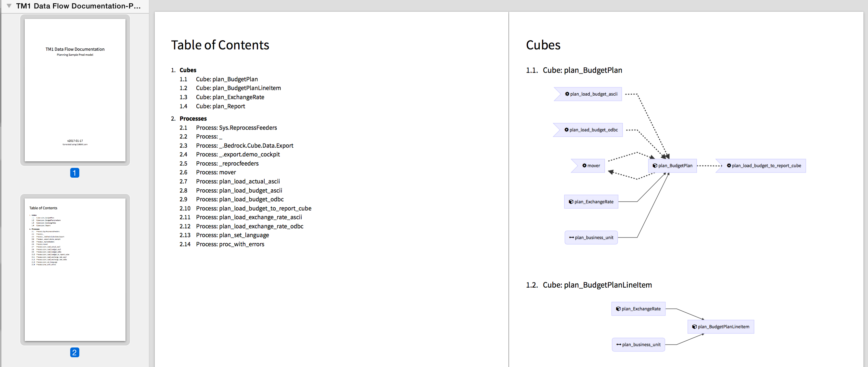The height and width of the screenshot is (367, 868).
Task: Click the page 1 number badge
Action: tap(74, 173)
